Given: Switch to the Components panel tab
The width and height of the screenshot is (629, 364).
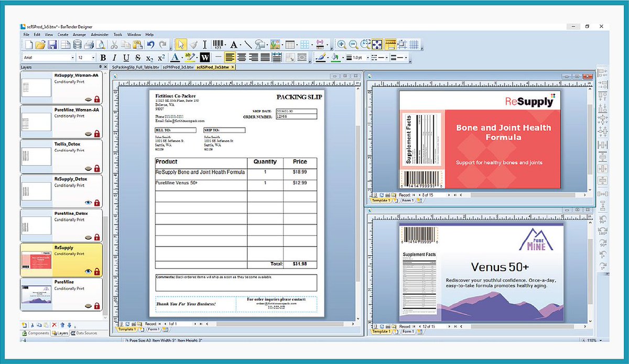Looking at the screenshot, I should pos(37,333).
